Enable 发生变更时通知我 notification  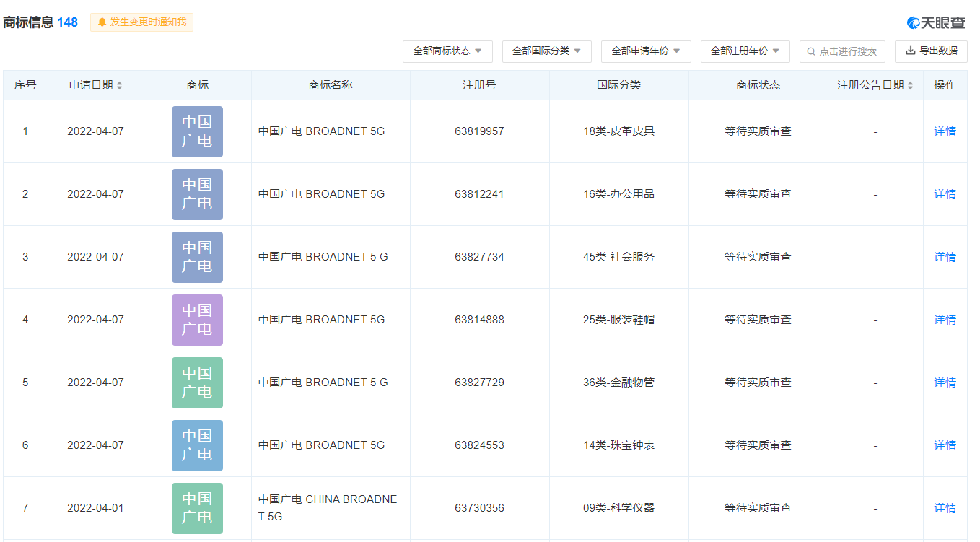point(141,22)
